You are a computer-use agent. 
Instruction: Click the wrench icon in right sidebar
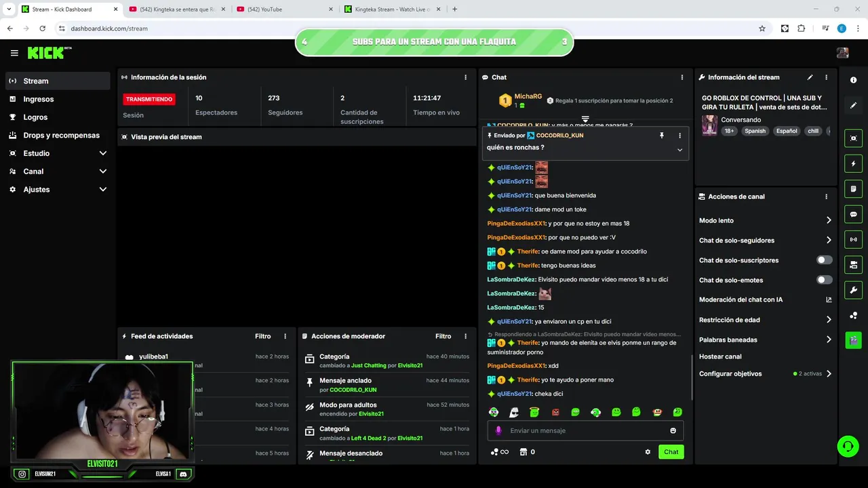(853, 290)
